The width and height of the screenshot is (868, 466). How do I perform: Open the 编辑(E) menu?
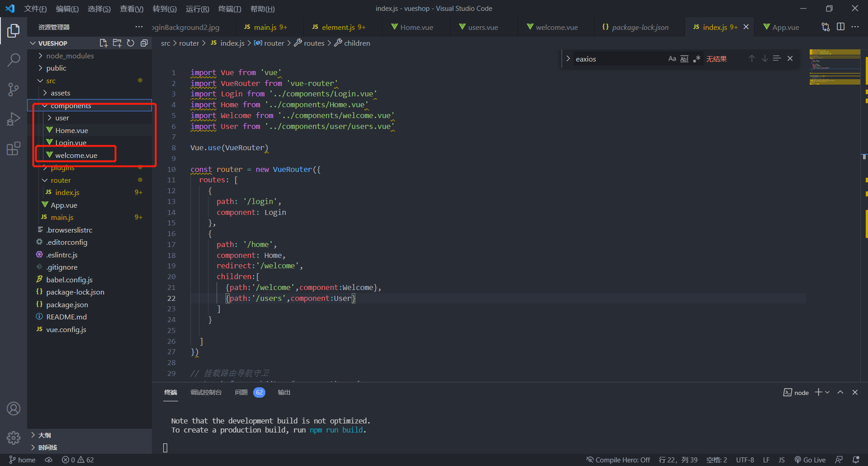point(67,9)
